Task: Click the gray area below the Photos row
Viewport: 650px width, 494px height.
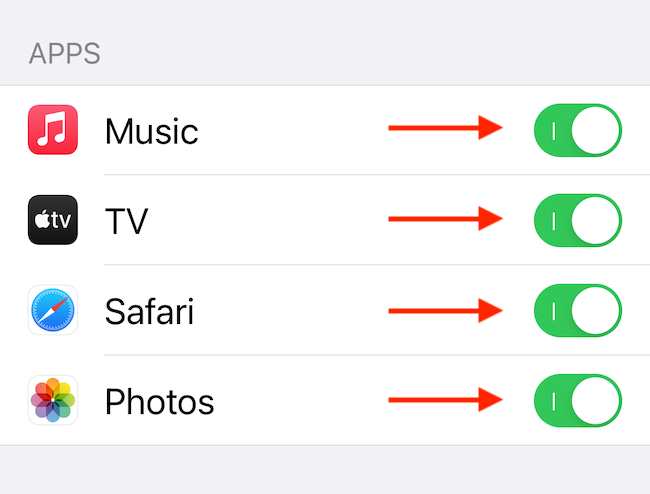Action: 325,470
